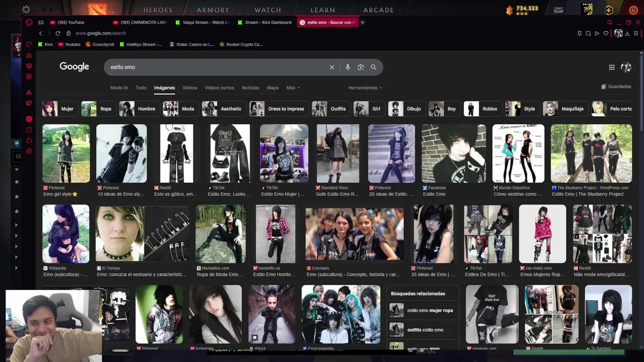The width and height of the screenshot is (644, 362).
Task: Open the sidebar settings gear icon
Action: tap(29, 151)
